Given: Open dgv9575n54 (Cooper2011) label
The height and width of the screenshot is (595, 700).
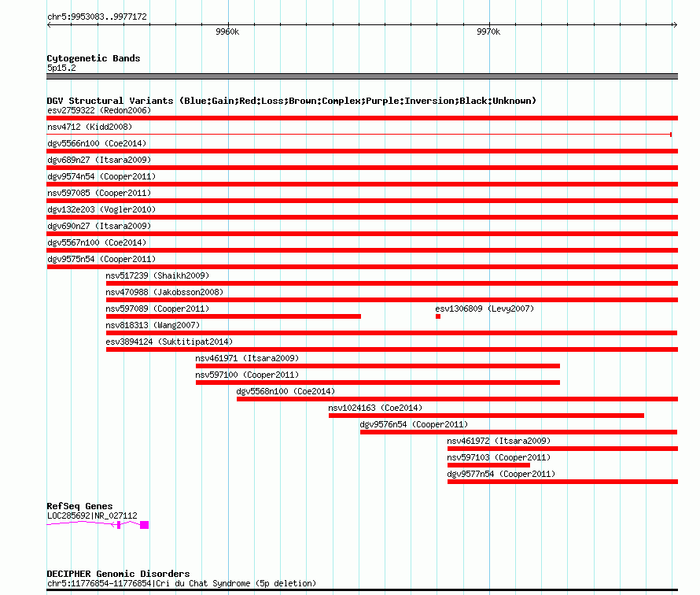Looking at the screenshot, I should pyautogui.click(x=101, y=259).
